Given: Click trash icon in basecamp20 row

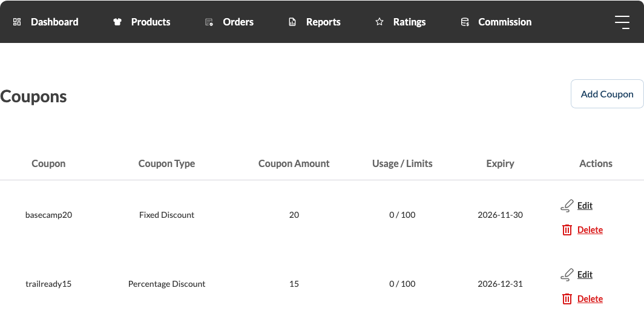Looking at the screenshot, I should click(567, 230).
